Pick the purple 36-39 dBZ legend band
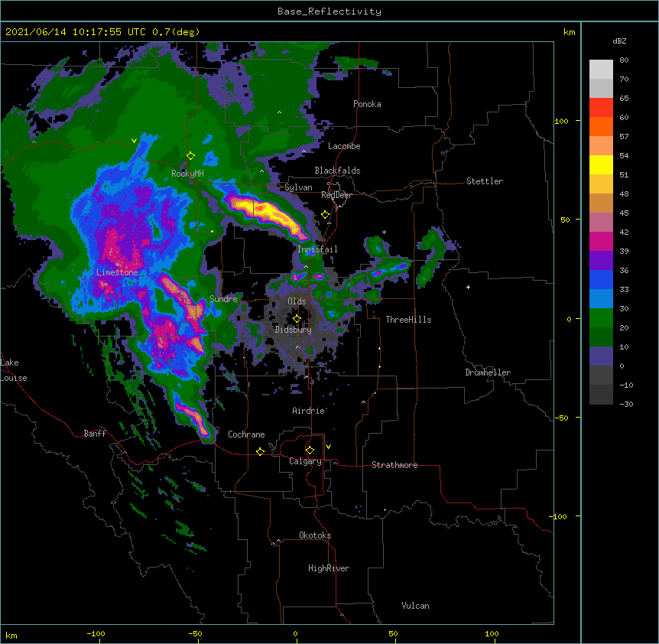This screenshot has width=659, height=644. [x=601, y=260]
